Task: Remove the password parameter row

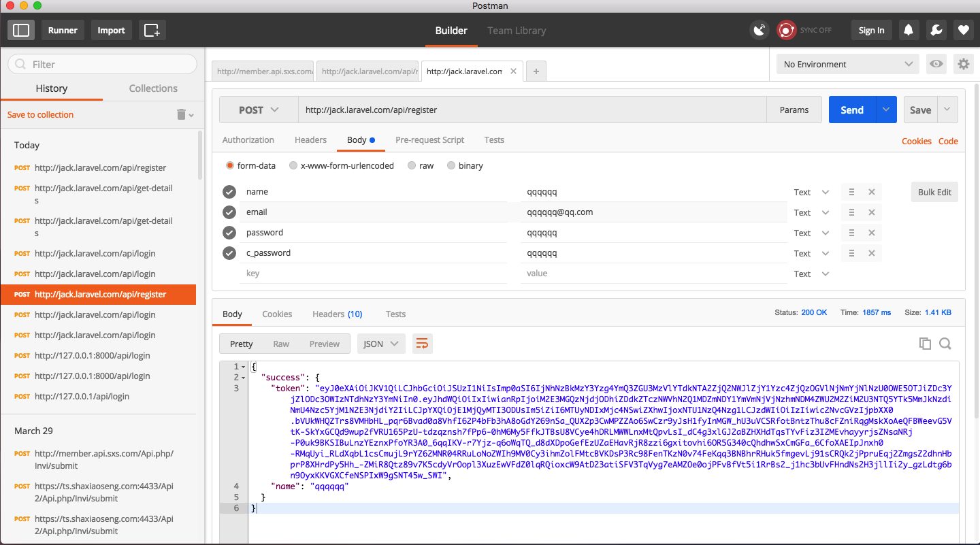Action: click(x=871, y=233)
